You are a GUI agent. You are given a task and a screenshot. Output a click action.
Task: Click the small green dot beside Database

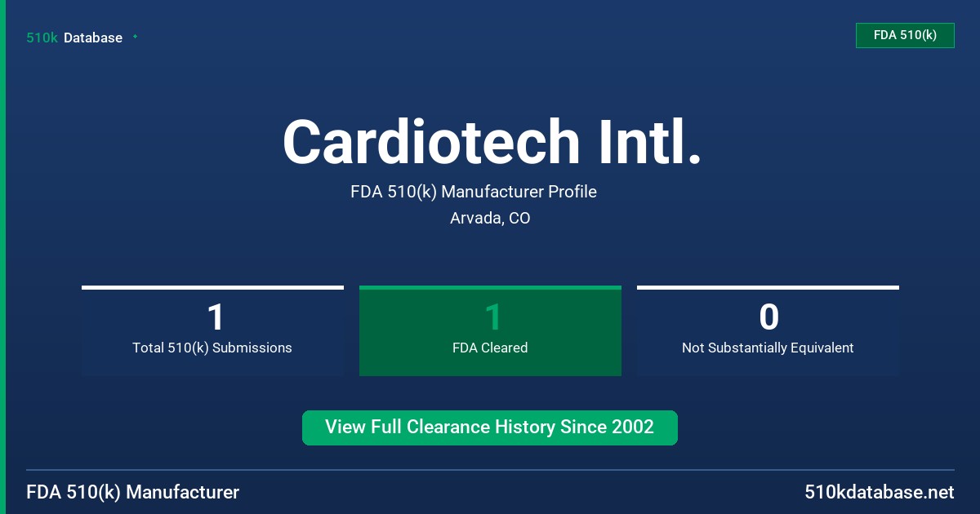[135, 37]
